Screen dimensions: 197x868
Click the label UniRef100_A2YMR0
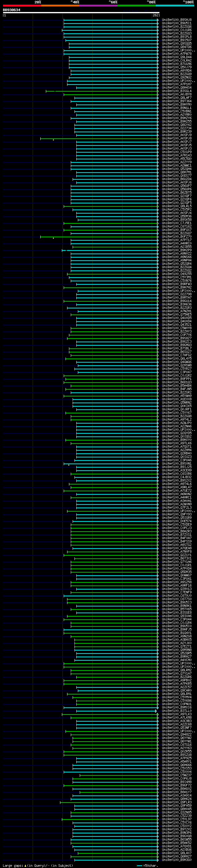[x=177, y=115]
